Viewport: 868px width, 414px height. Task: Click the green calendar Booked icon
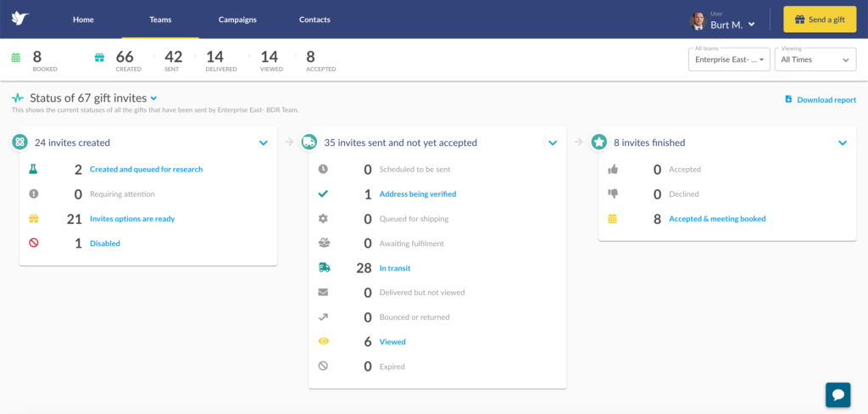pyautogui.click(x=16, y=57)
